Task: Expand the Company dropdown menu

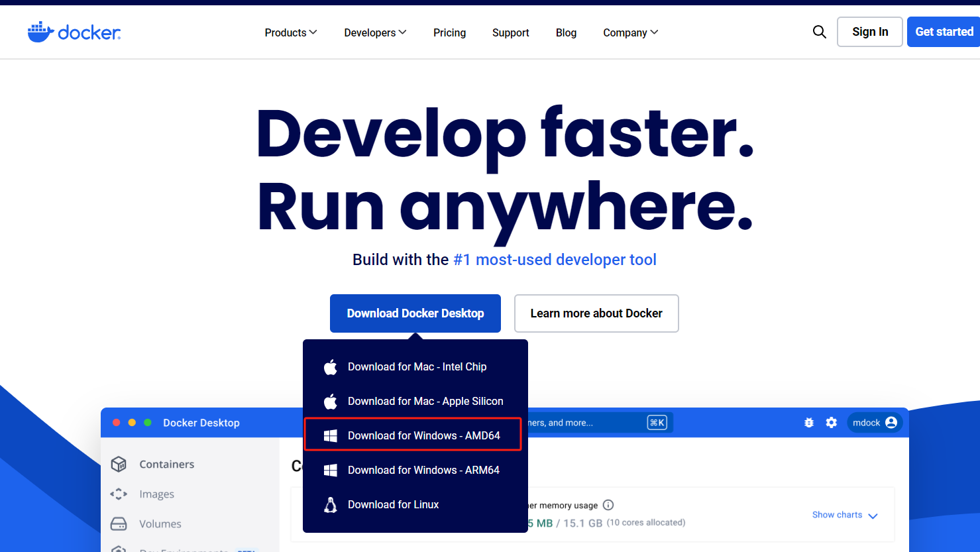Action: tap(629, 32)
